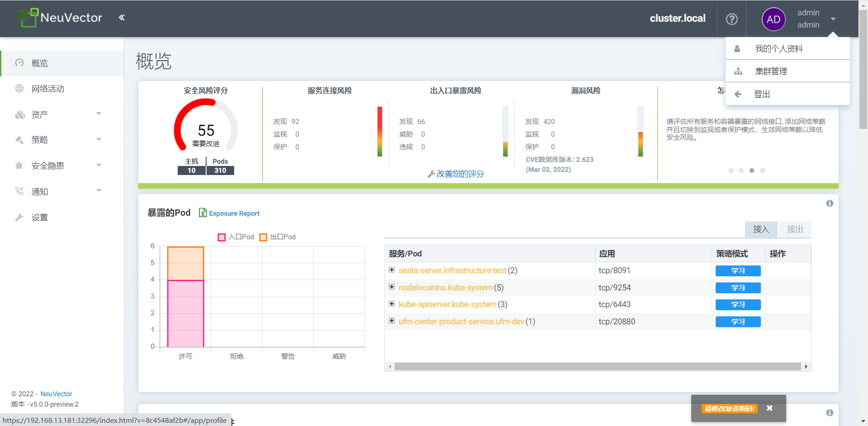Click the 策略 gavel icon
Image resolution: width=868 pixels, height=426 pixels.
(x=19, y=140)
